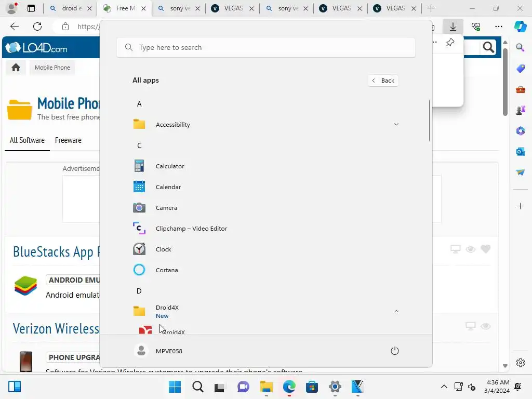The height and width of the screenshot is (399, 532).
Task: Launch Clipchamp – Video Editor
Action: [265, 229]
